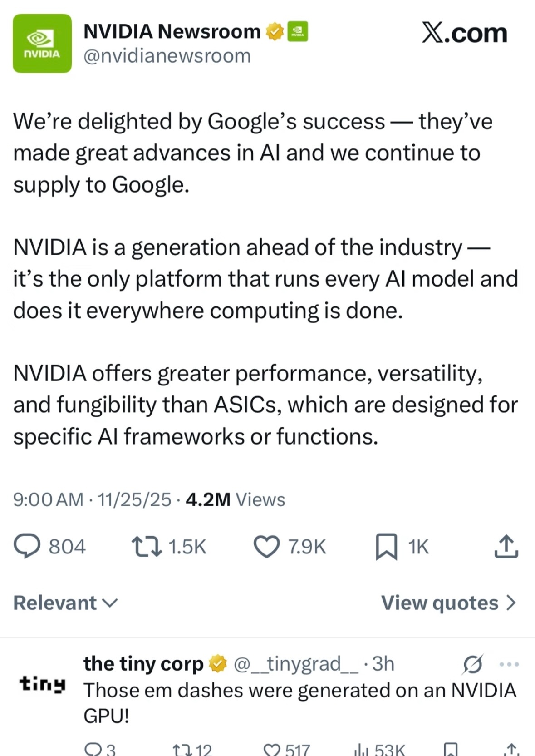535x756 pixels.
Task: Click the View quotes chevron arrow
Action: 511,603
